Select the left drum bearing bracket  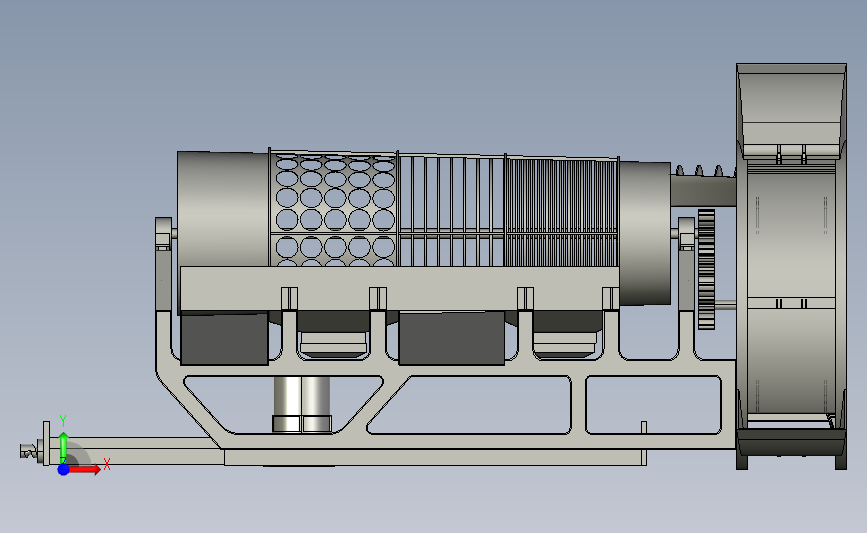(164, 234)
